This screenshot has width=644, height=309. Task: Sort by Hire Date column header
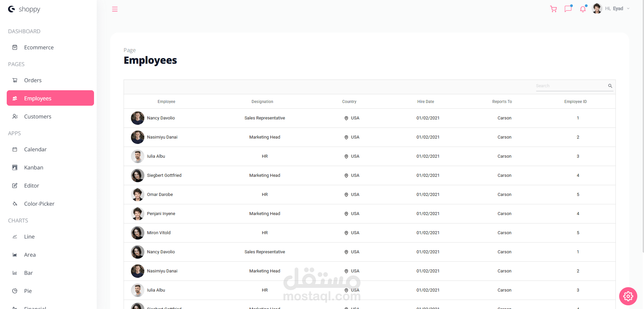tap(425, 102)
